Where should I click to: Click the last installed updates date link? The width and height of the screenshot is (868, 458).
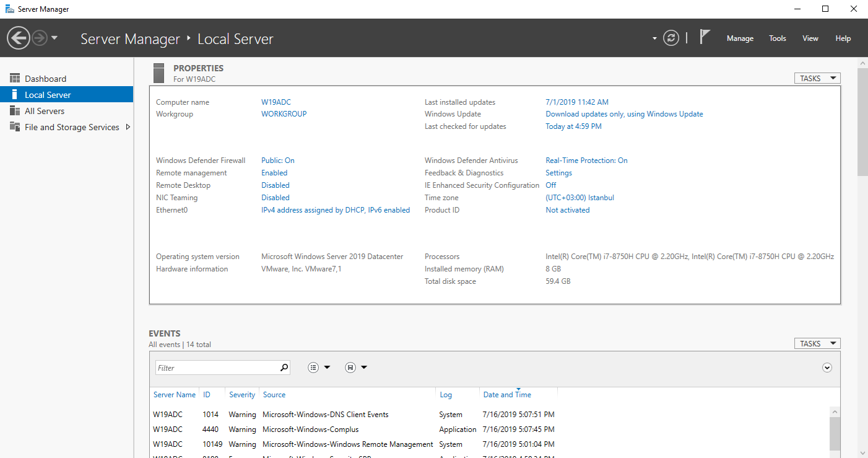pos(577,102)
